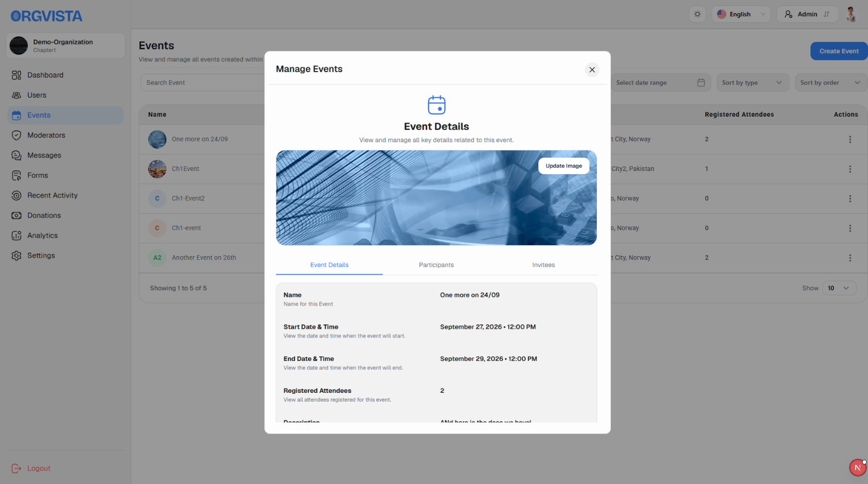Open the English language dropdown
Image resolution: width=868 pixels, height=484 pixels.
741,14
